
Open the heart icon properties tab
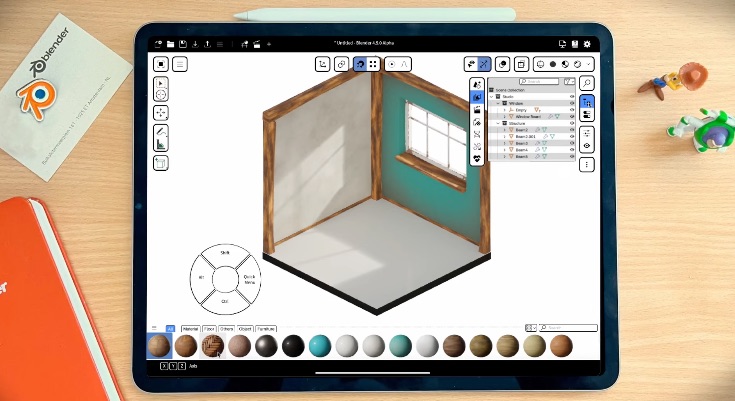coord(477,159)
